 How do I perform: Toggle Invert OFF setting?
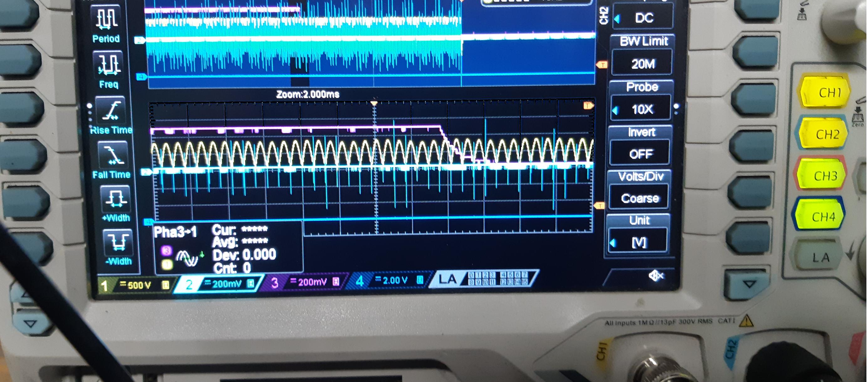click(x=640, y=154)
